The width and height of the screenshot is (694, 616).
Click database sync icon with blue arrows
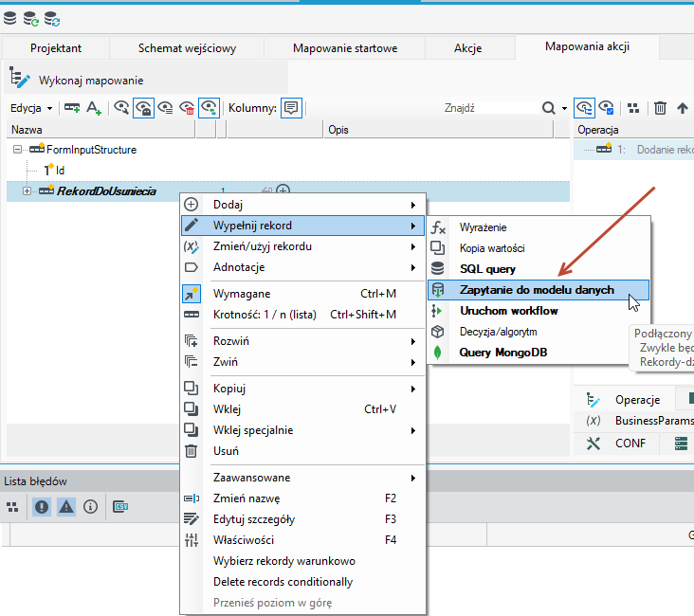tap(52, 19)
